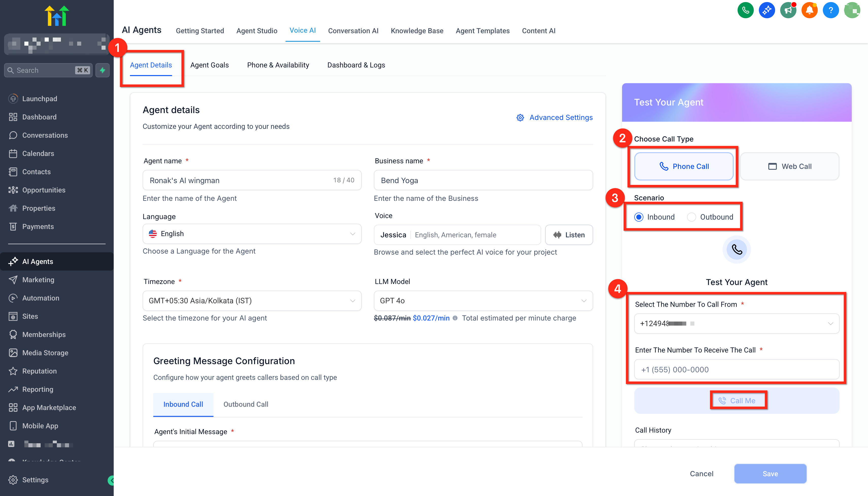Click the green phone dialer icon

point(745,10)
